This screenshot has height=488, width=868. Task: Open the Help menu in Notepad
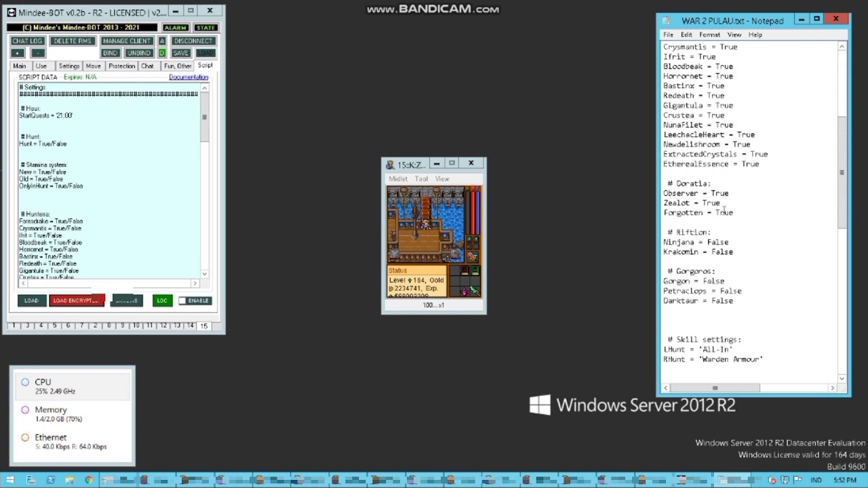pyautogui.click(x=755, y=35)
